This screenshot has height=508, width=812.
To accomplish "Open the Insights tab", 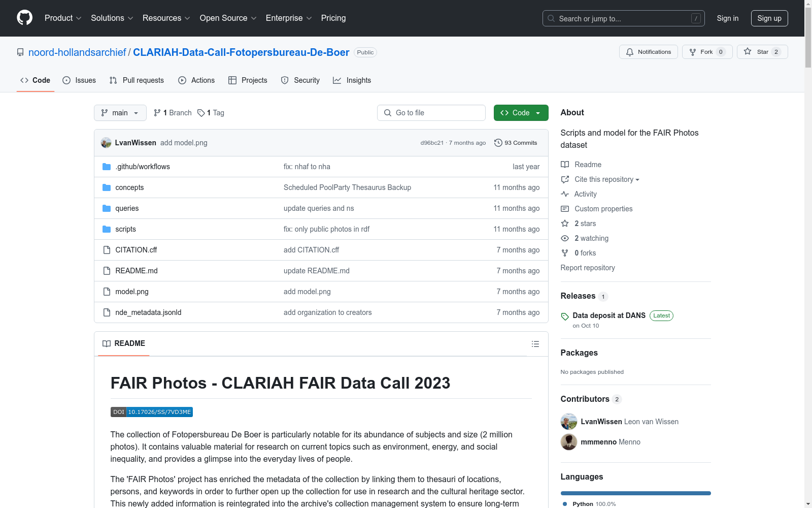I will (x=352, y=80).
